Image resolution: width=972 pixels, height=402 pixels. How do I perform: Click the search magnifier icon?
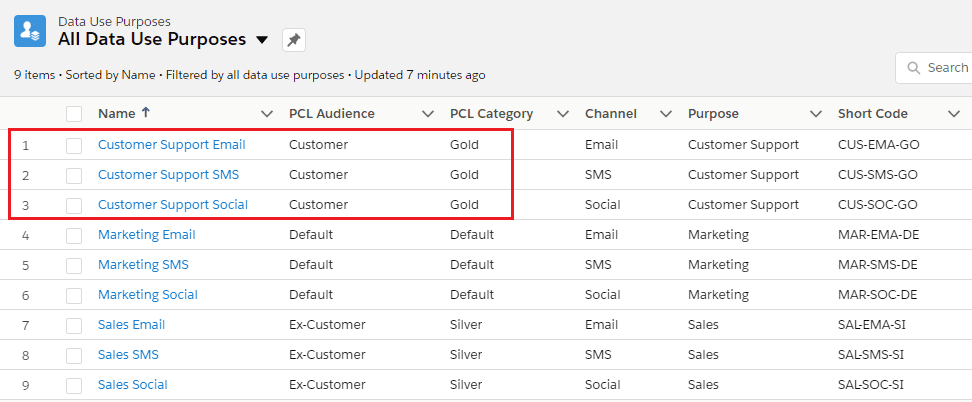(x=913, y=68)
